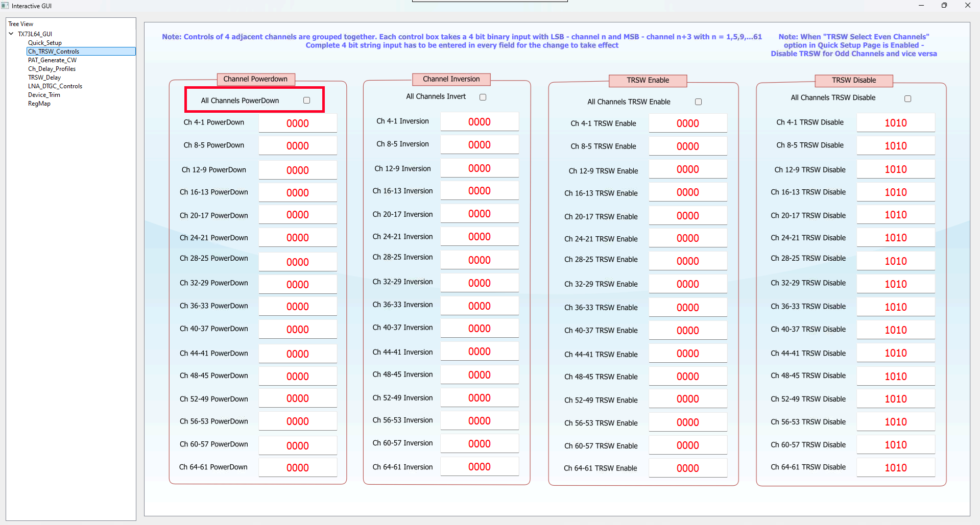Toggle the All Channels Invert checkbox
The height and width of the screenshot is (525, 980).
483,97
